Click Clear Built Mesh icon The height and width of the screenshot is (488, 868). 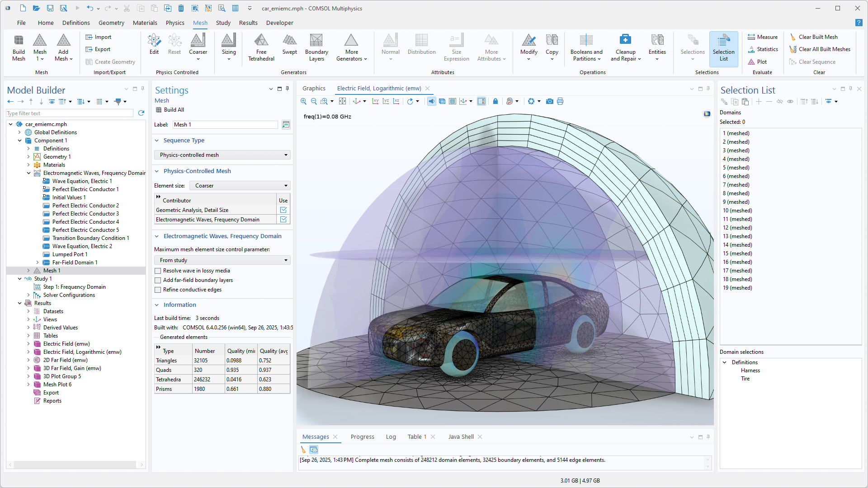793,37
